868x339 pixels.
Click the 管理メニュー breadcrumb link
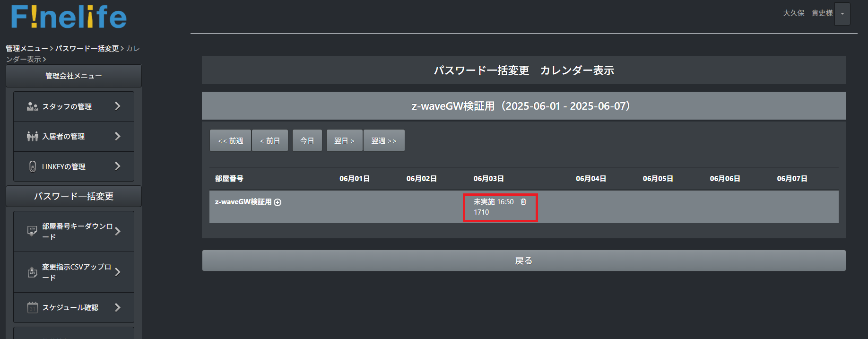[x=26, y=48]
